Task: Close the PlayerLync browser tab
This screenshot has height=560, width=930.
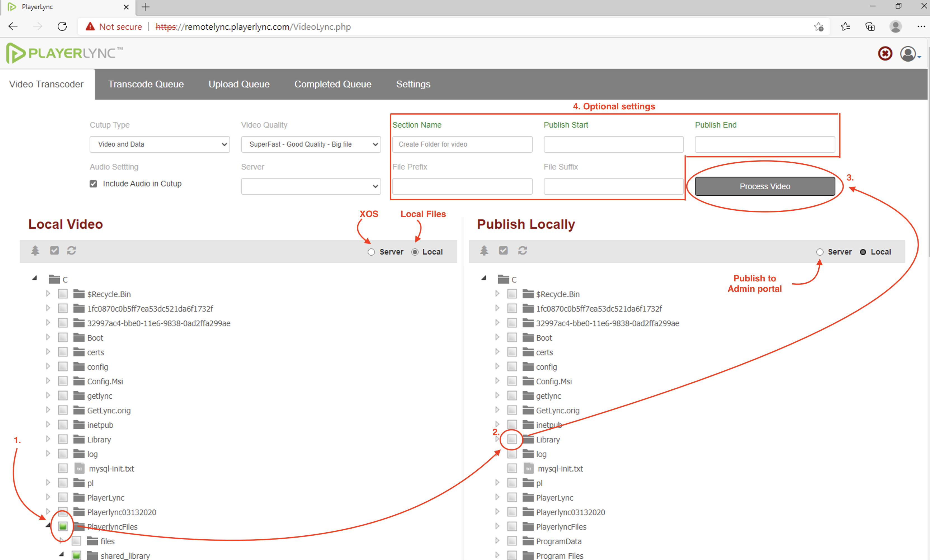Action: (126, 7)
